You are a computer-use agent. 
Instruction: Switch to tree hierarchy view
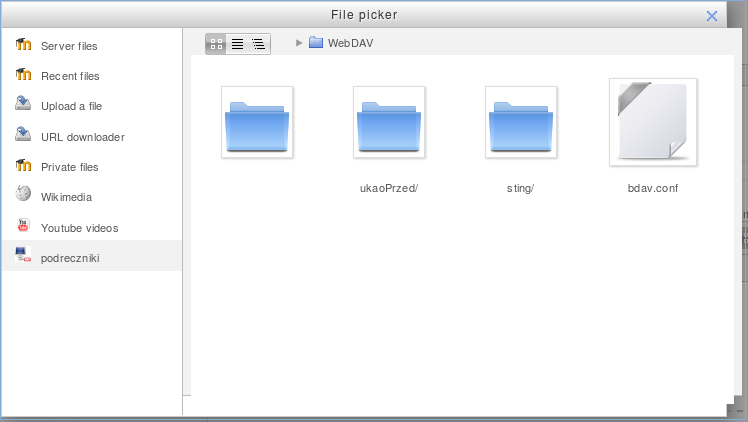tap(259, 44)
